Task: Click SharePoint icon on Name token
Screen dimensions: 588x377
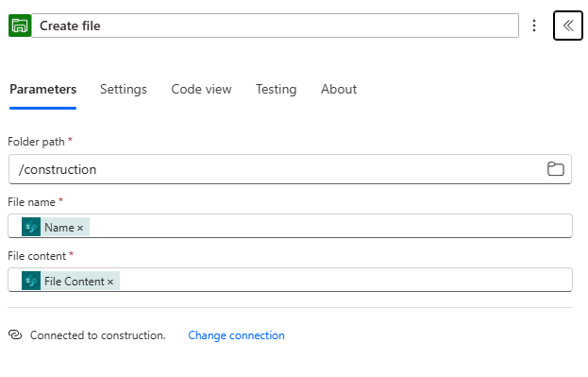Action: [x=31, y=227]
